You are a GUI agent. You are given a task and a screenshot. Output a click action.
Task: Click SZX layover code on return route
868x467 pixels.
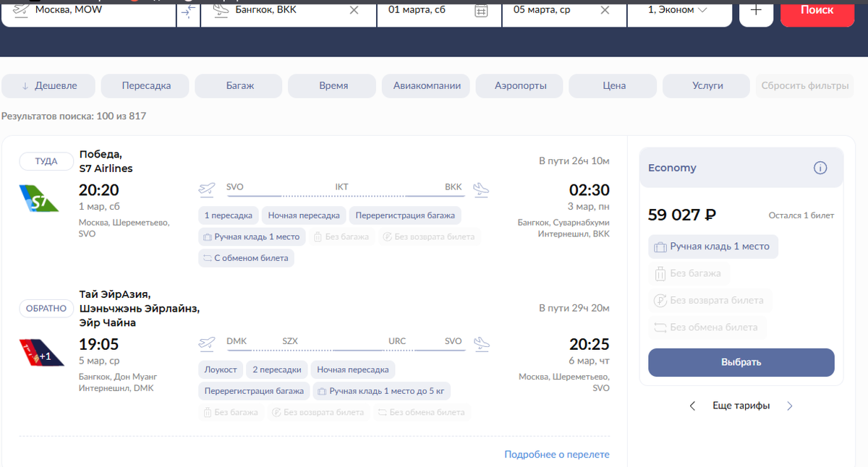290,341
